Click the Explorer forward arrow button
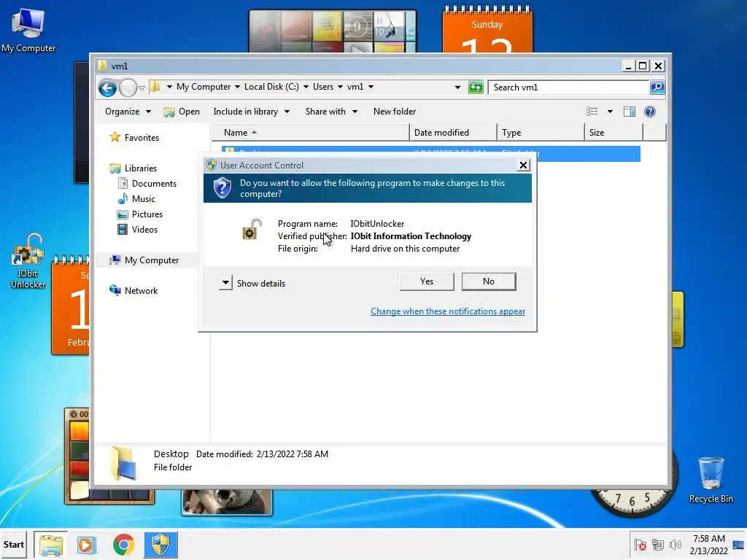The height and width of the screenshot is (560, 747). [x=128, y=87]
